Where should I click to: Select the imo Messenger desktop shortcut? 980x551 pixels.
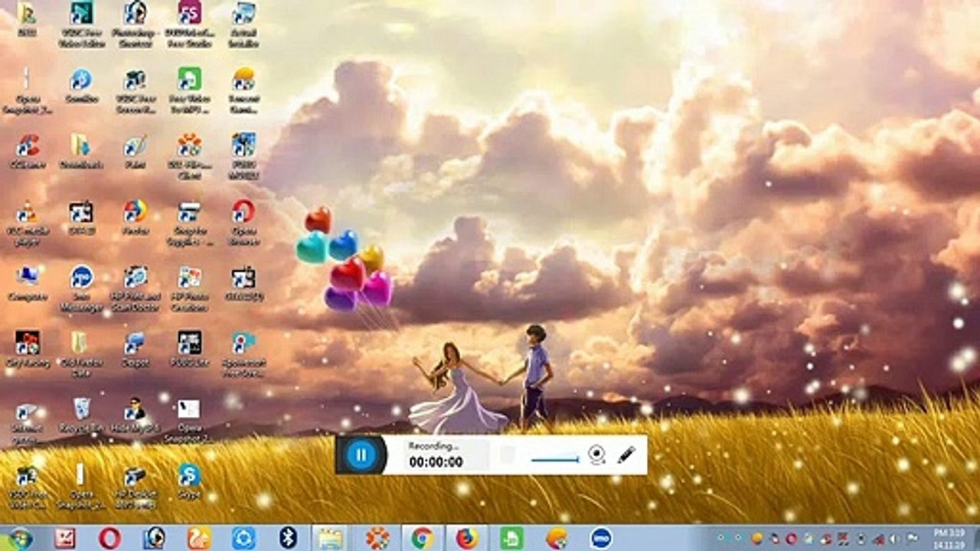(x=81, y=289)
